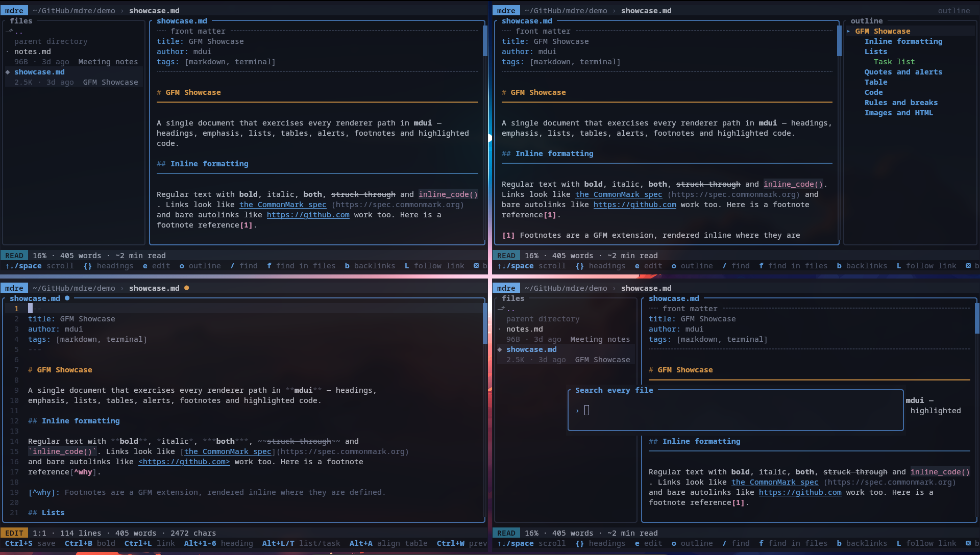Click showcase.md diamond marker in top-left files panel
This screenshot has width=980, height=555.
point(8,72)
